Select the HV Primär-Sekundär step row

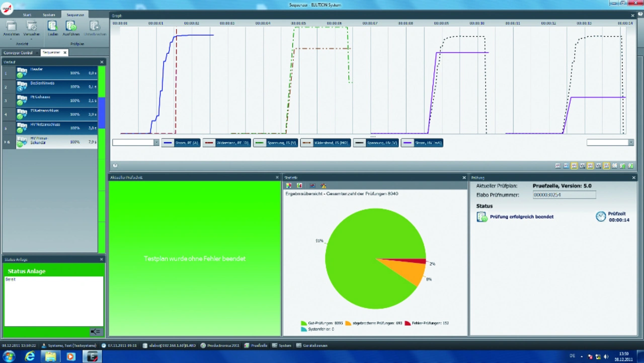point(50,141)
